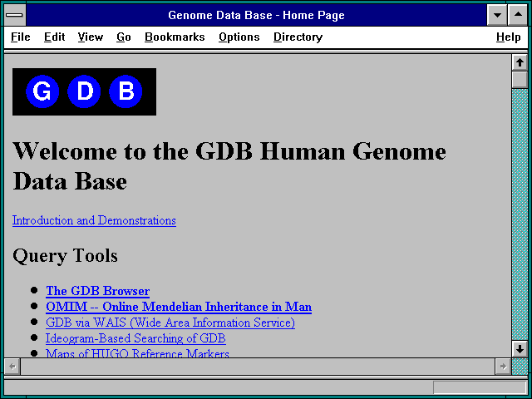Click the horizontal scrollbar left arrow
Viewport: 532px width, 399px height.
tap(12, 367)
